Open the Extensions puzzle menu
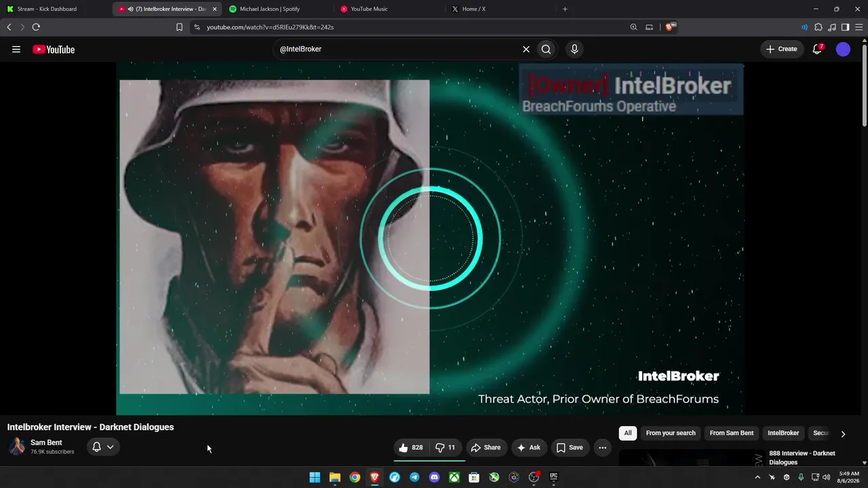868x488 pixels. pos(818,27)
